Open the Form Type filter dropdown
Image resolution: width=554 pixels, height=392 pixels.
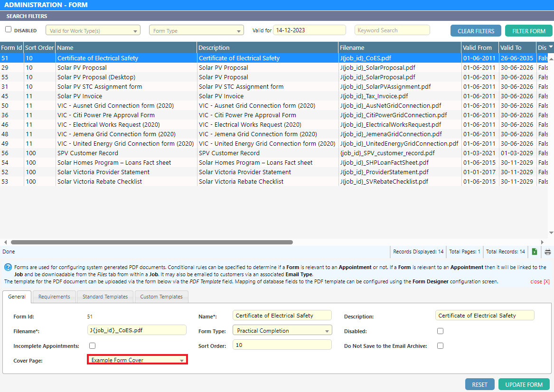click(197, 31)
